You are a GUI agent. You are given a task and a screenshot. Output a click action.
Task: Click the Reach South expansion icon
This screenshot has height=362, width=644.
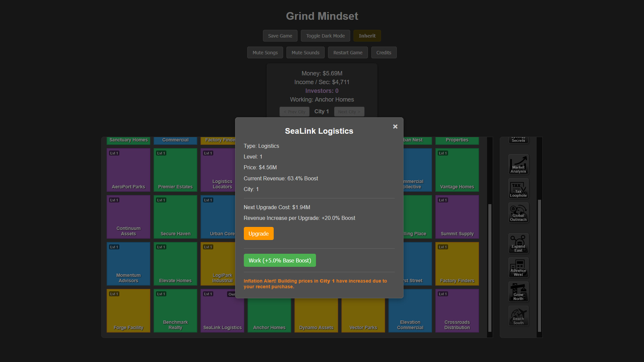click(518, 316)
